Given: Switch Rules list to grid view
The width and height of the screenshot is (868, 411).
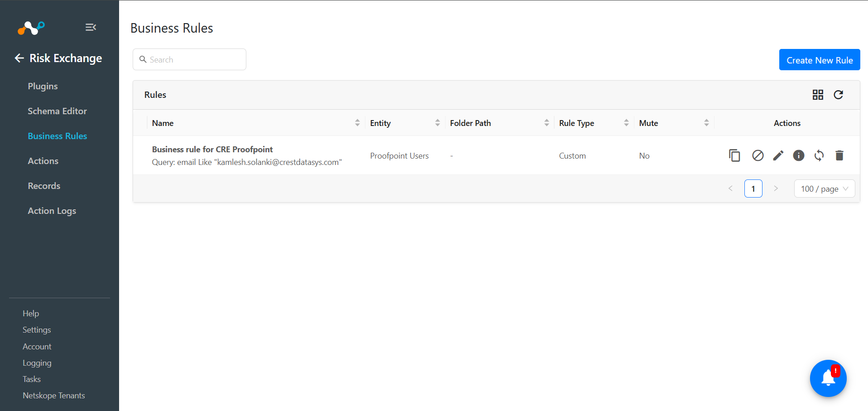Looking at the screenshot, I should [818, 95].
